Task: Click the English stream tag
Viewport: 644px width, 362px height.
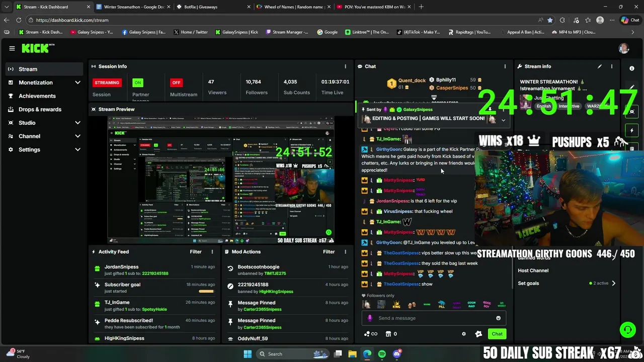Action: [x=544, y=107]
